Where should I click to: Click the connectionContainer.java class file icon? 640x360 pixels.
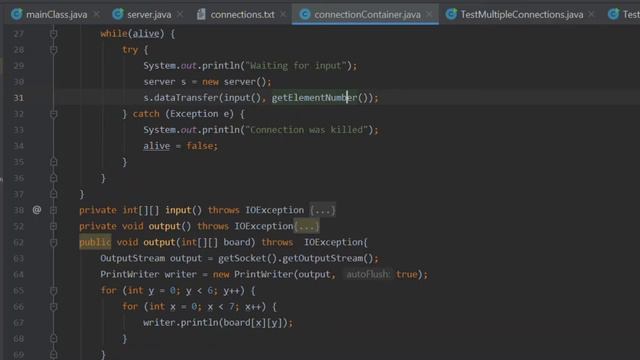coord(304,14)
